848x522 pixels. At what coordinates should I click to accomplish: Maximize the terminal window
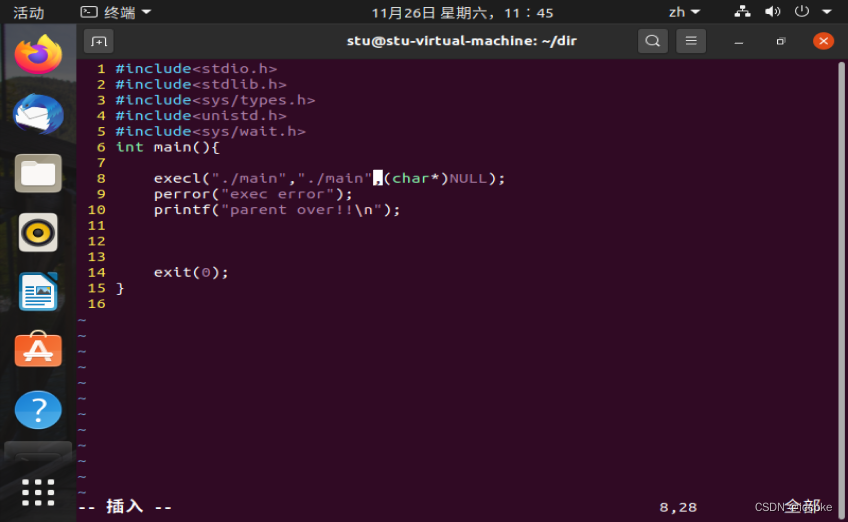pyautogui.click(x=780, y=42)
